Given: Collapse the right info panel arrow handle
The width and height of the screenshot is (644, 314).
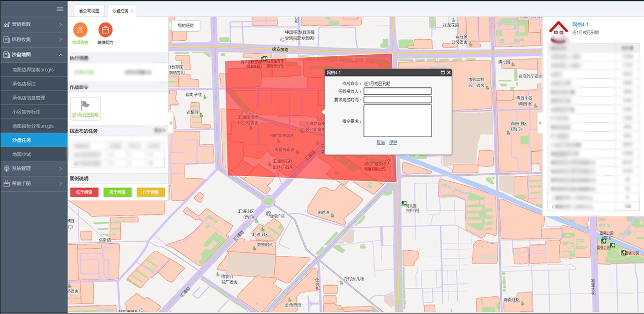Looking at the screenshot, I should [540, 123].
